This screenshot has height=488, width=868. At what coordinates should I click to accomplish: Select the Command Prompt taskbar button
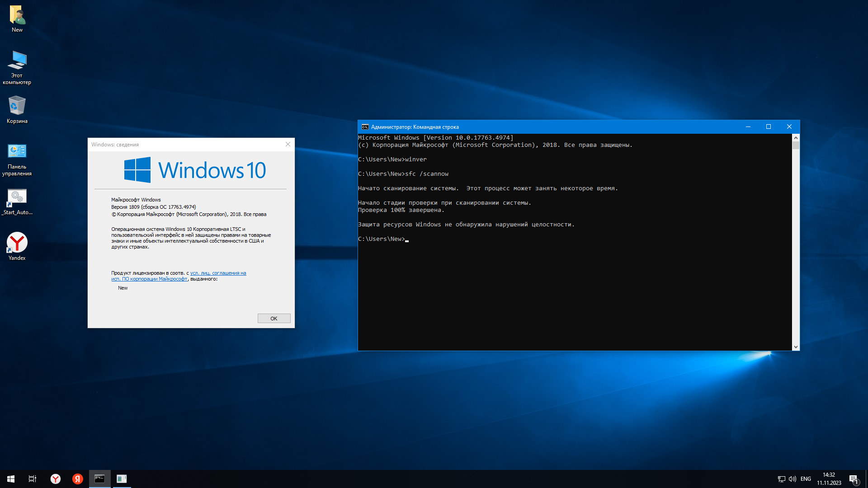[x=99, y=479]
